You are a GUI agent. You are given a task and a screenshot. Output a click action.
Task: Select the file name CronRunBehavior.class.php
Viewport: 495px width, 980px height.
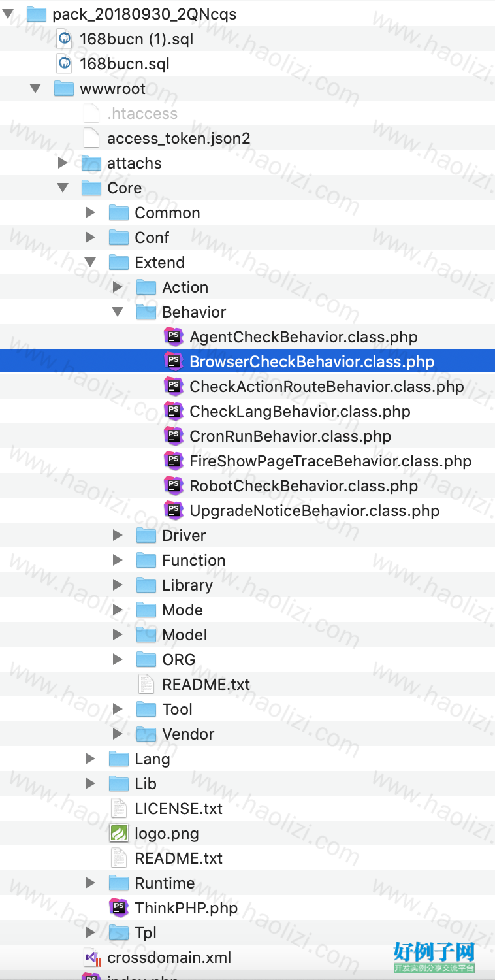(290, 436)
